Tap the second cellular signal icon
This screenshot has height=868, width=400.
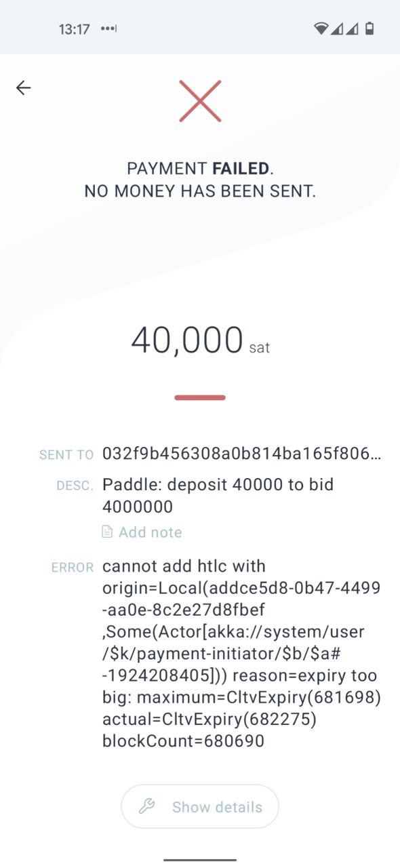coord(352,28)
